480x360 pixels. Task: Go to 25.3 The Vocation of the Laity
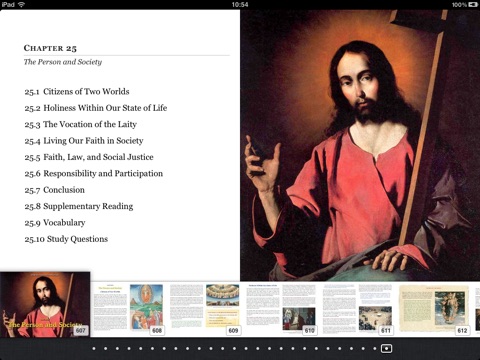click(80, 124)
